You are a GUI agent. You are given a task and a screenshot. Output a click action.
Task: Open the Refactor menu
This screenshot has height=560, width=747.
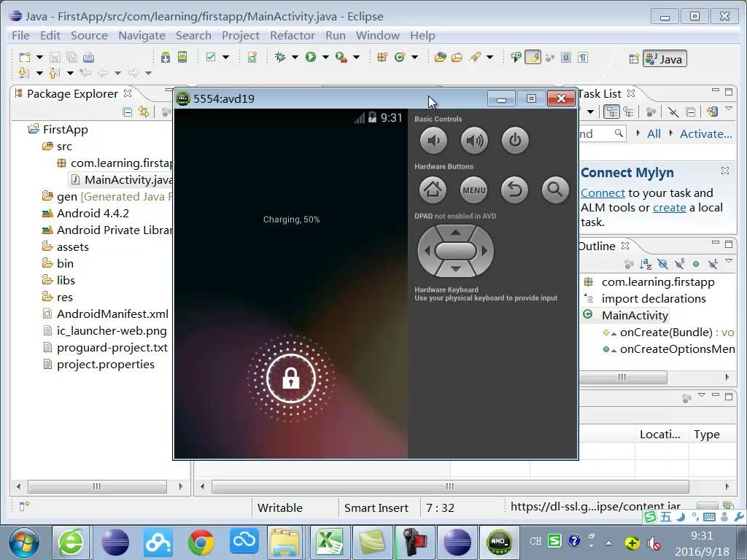[x=292, y=35]
